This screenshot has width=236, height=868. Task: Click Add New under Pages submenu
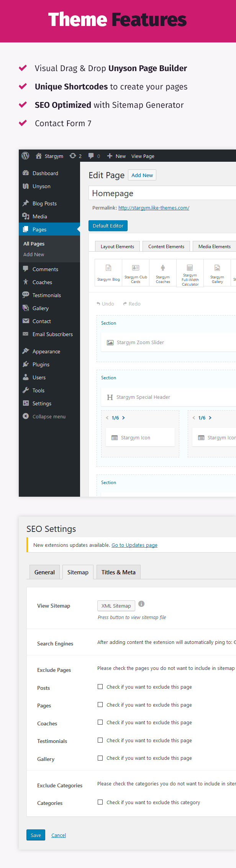(34, 254)
